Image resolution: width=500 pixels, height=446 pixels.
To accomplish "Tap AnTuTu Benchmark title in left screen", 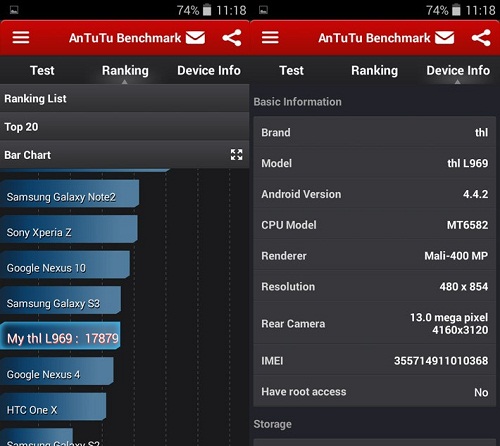I will click(125, 38).
